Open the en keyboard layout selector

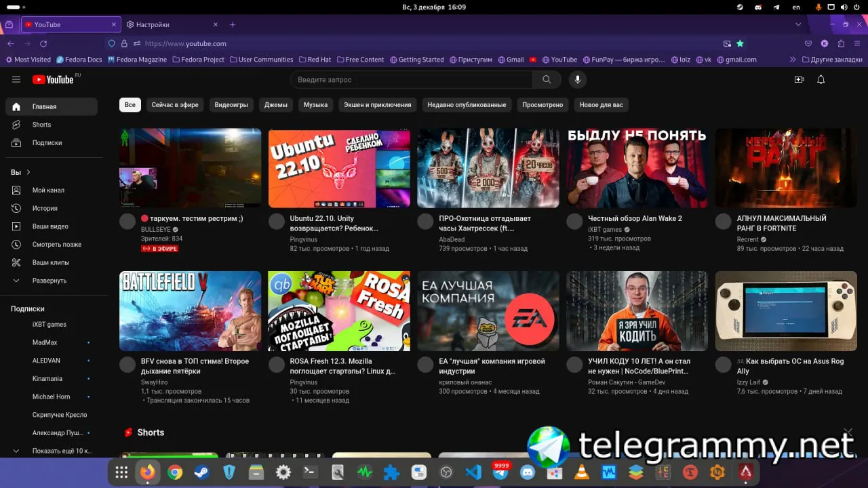(796, 7)
